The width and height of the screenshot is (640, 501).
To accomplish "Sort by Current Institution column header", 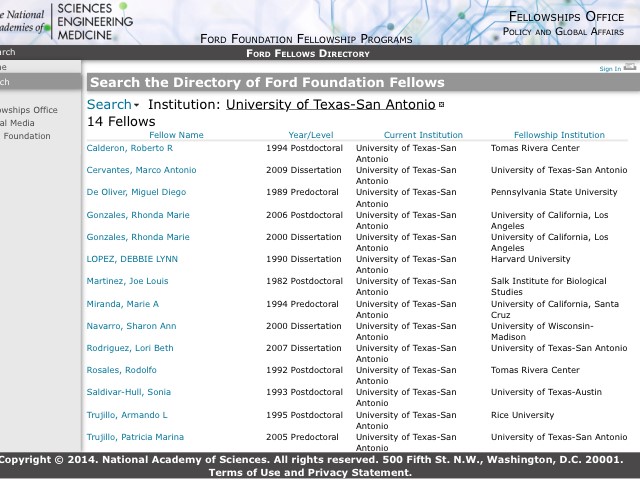I will tap(423, 135).
